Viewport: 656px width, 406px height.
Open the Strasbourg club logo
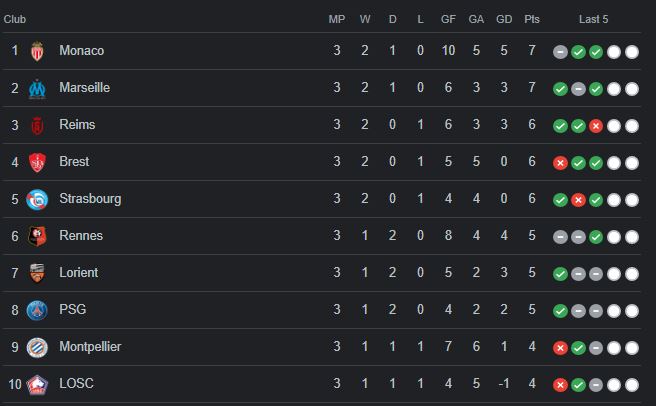click(37, 200)
